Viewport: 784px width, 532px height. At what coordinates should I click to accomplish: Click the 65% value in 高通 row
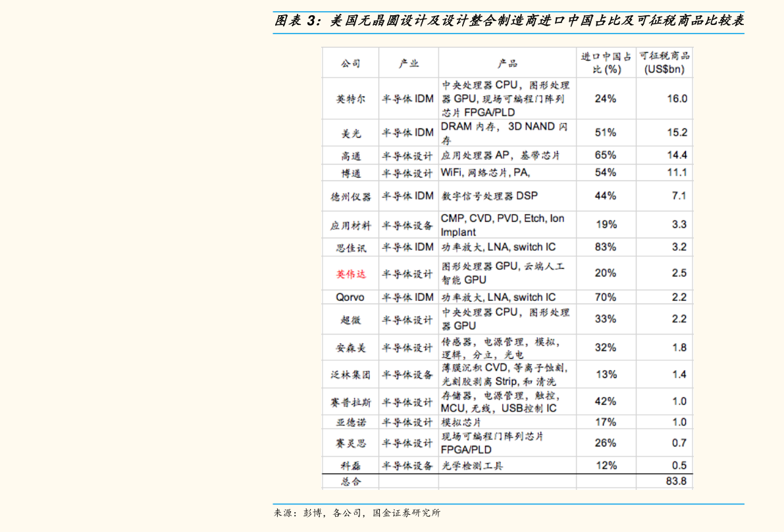606,155
